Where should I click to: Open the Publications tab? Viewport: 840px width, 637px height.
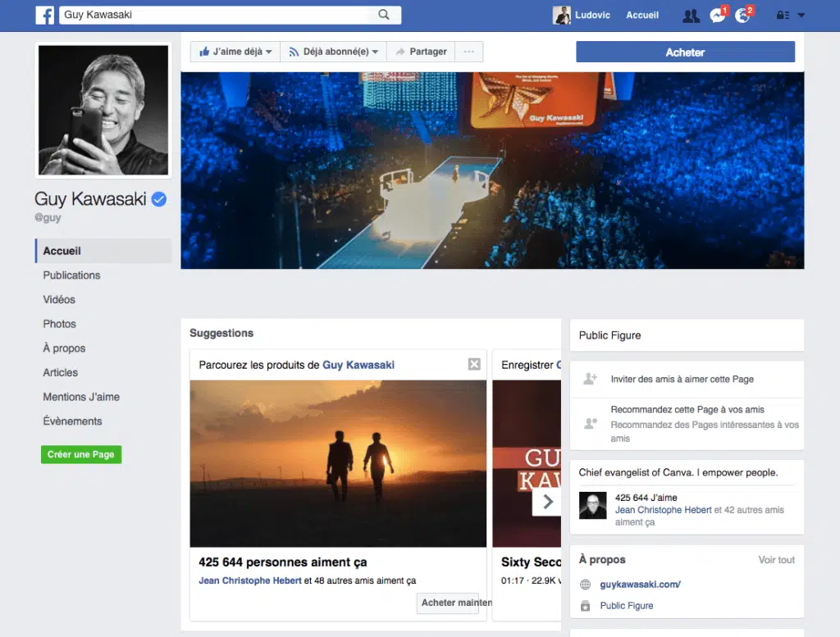(72, 275)
